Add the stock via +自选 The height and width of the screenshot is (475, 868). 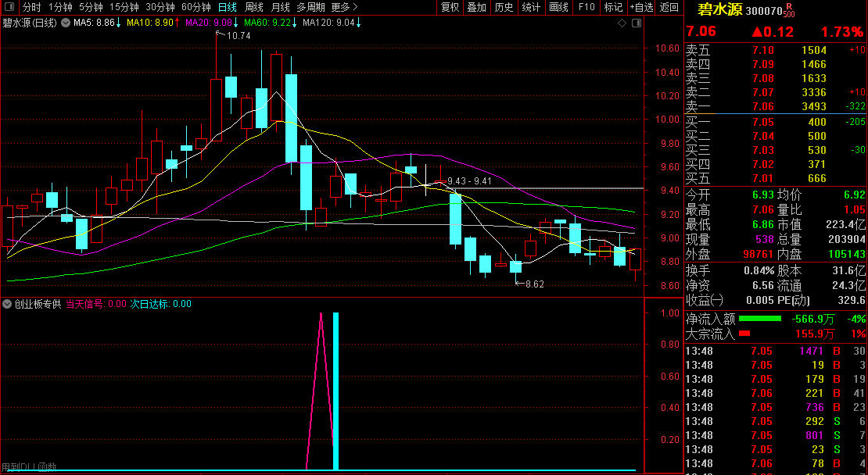641,8
